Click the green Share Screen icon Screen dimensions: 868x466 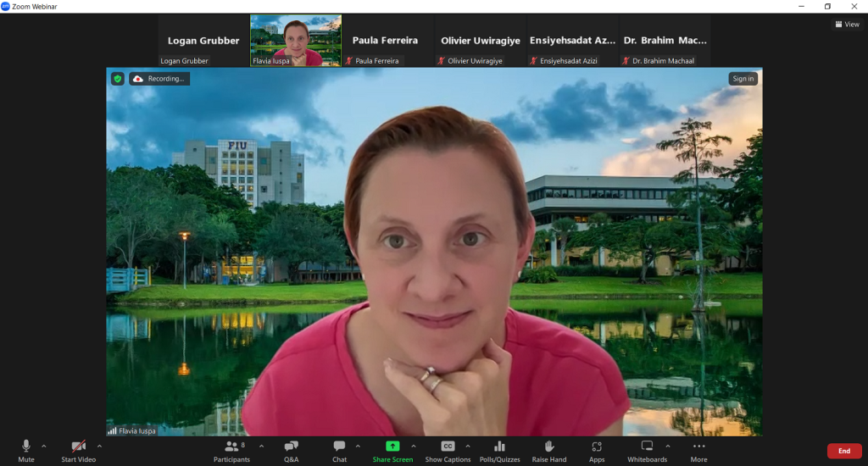[392, 446]
